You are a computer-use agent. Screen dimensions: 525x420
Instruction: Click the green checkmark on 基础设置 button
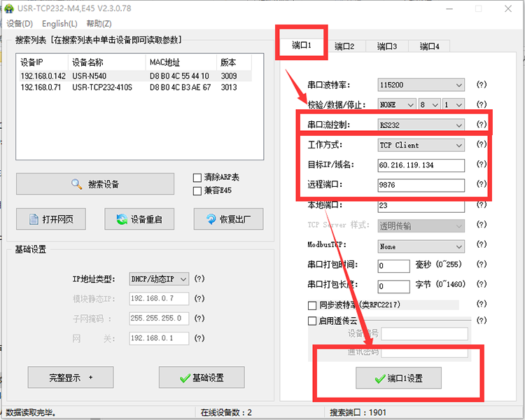click(185, 378)
